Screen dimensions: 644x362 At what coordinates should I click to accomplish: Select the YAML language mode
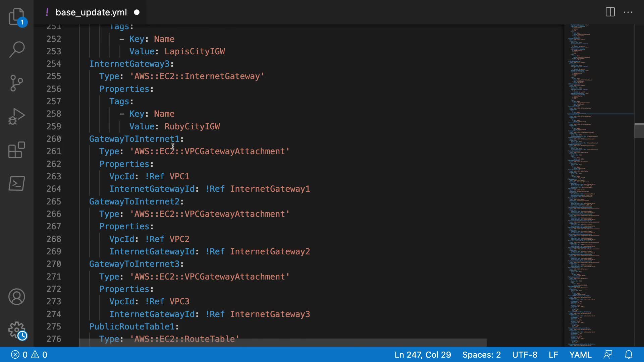[x=580, y=355]
